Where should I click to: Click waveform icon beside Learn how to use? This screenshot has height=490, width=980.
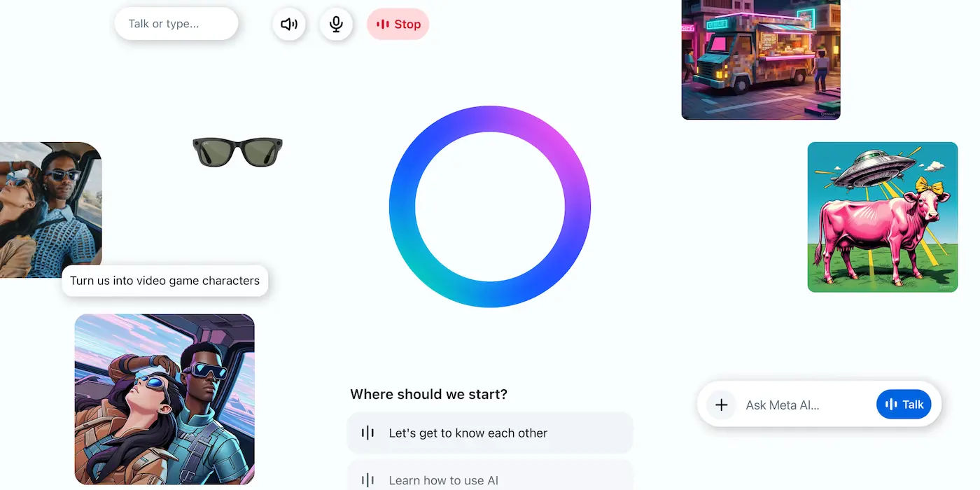[367, 480]
